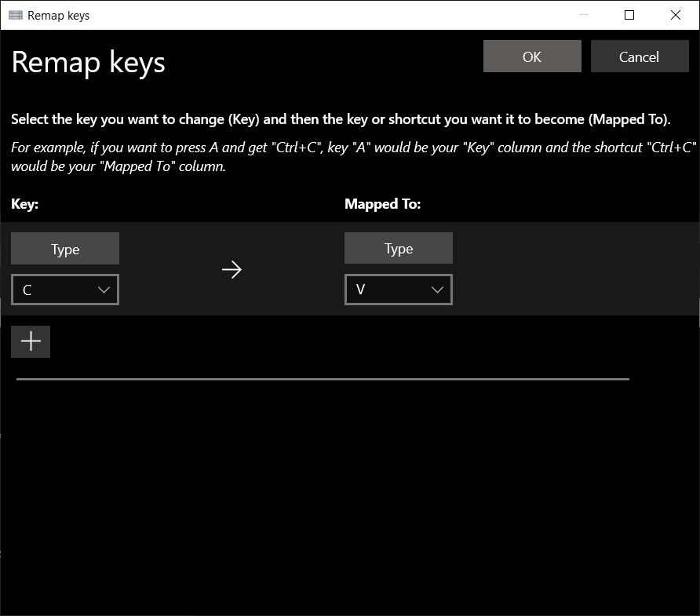Viewport: 700px width, 616px height.
Task: Click the 'Key:' column label
Action: 25,204
